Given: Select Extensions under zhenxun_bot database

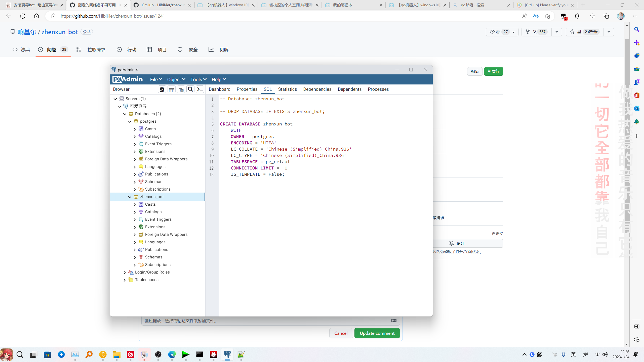Looking at the screenshot, I should coord(155,227).
